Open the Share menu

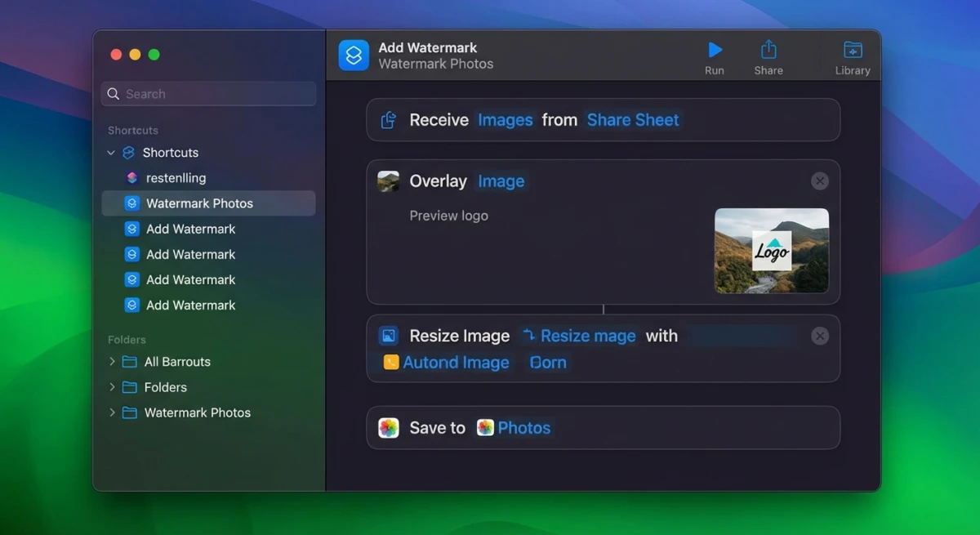coord(768,57)
